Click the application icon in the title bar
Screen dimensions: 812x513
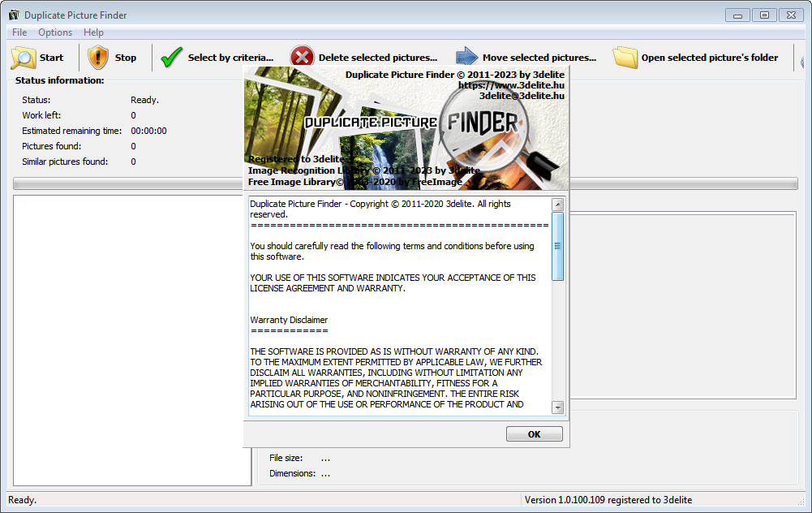14,15
